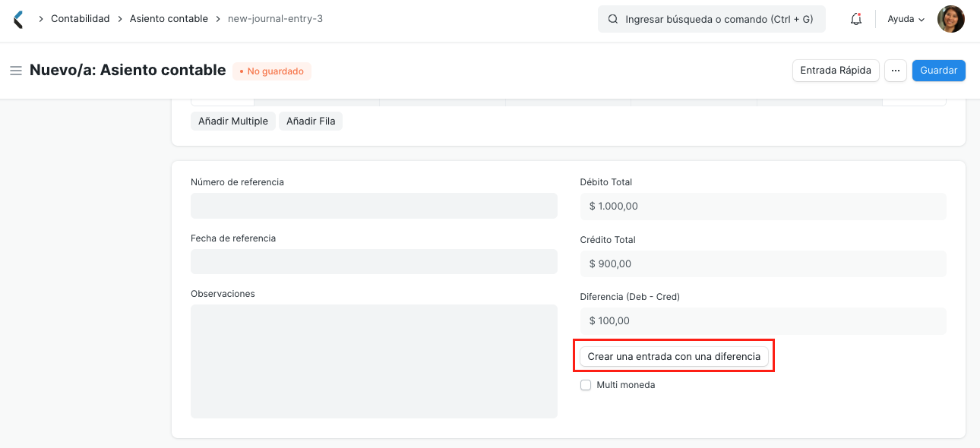Focus the search or command bar
The image size is (980, 448).
712,19
